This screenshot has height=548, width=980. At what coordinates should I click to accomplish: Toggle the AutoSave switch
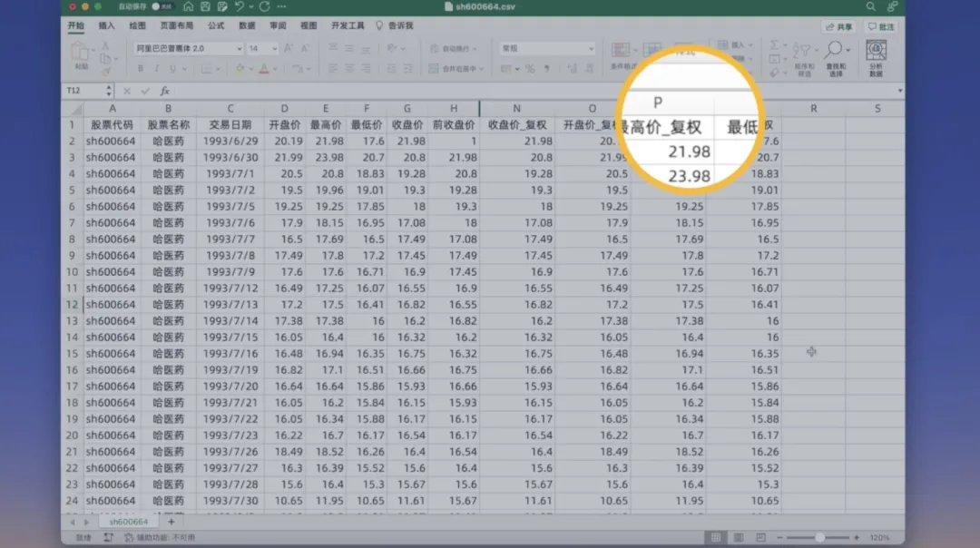coord(162,7)
